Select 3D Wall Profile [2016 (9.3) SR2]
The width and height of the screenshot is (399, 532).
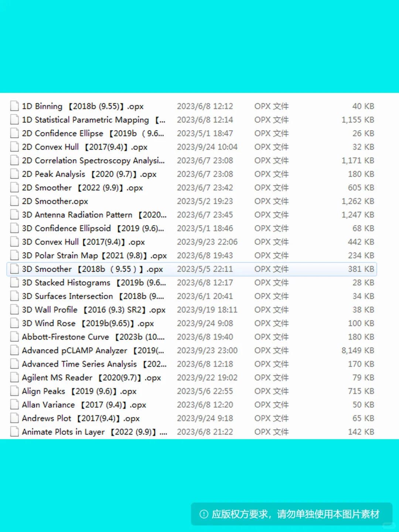(x=93, y=310)
